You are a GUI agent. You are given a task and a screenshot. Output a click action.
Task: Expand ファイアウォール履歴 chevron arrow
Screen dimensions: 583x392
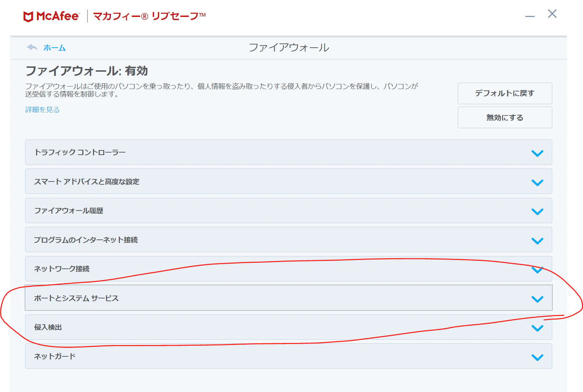pyautogui.click(x=537, y=212)
